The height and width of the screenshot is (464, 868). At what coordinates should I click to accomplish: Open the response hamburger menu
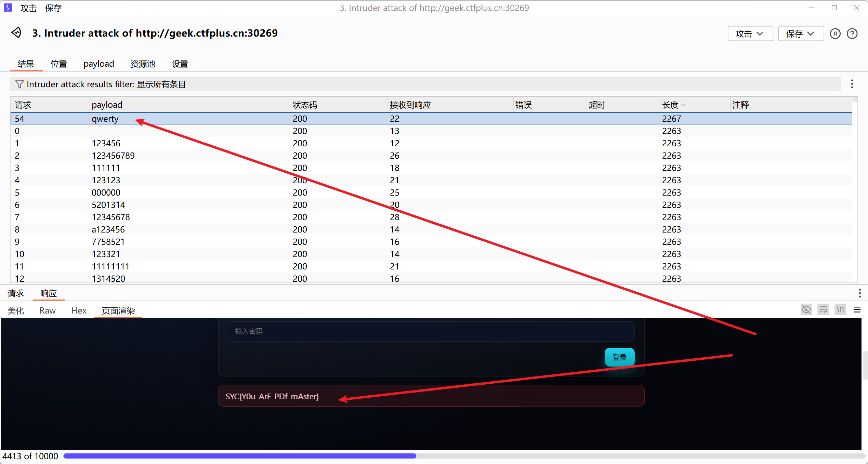click(857, 310)
